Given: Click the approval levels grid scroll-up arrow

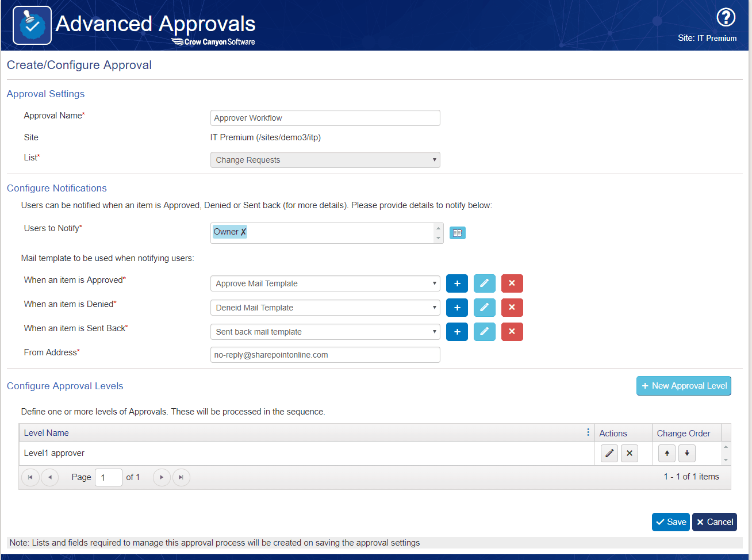Looking at the screenshot, I should point(726,447).
